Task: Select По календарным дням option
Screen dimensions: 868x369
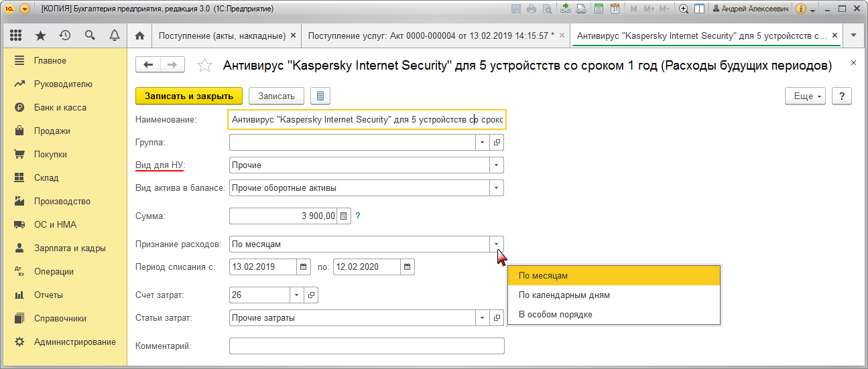Action: 614,295
